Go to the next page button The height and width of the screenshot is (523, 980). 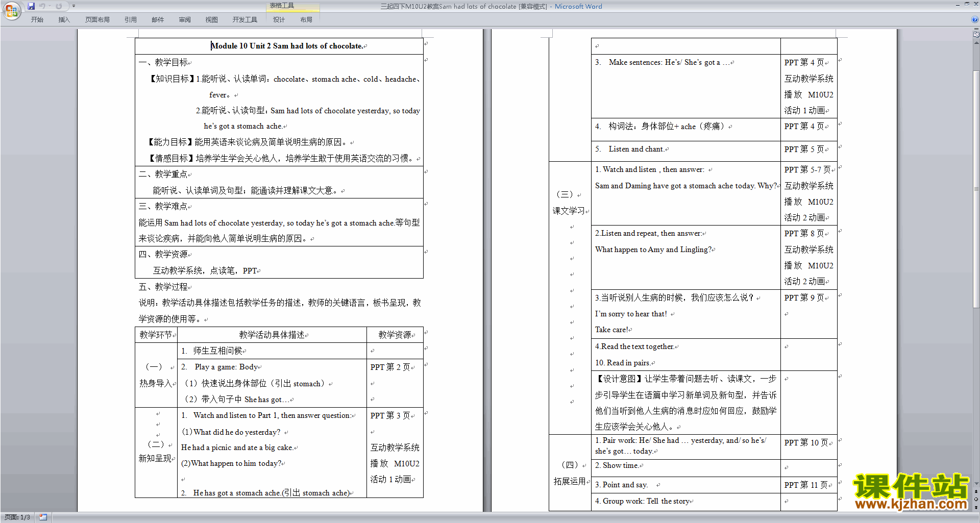point(976,507)
